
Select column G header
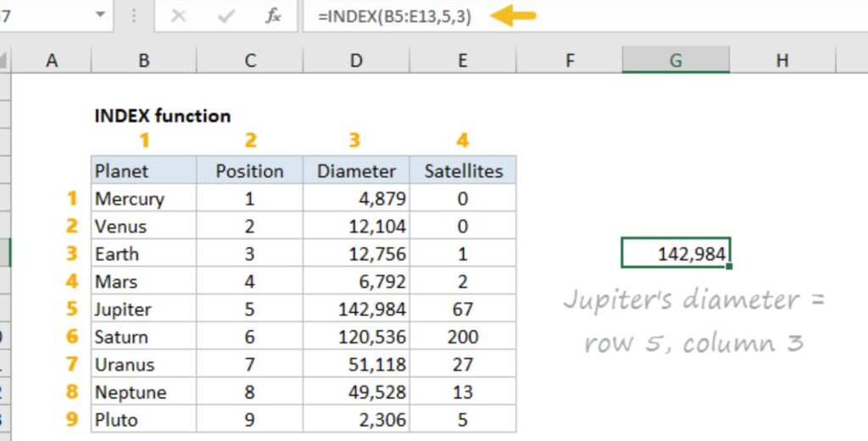(x=676, y=60)
